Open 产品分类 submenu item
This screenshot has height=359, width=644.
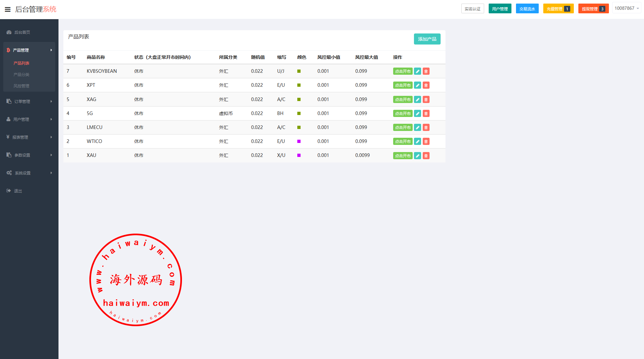(21, 74)
